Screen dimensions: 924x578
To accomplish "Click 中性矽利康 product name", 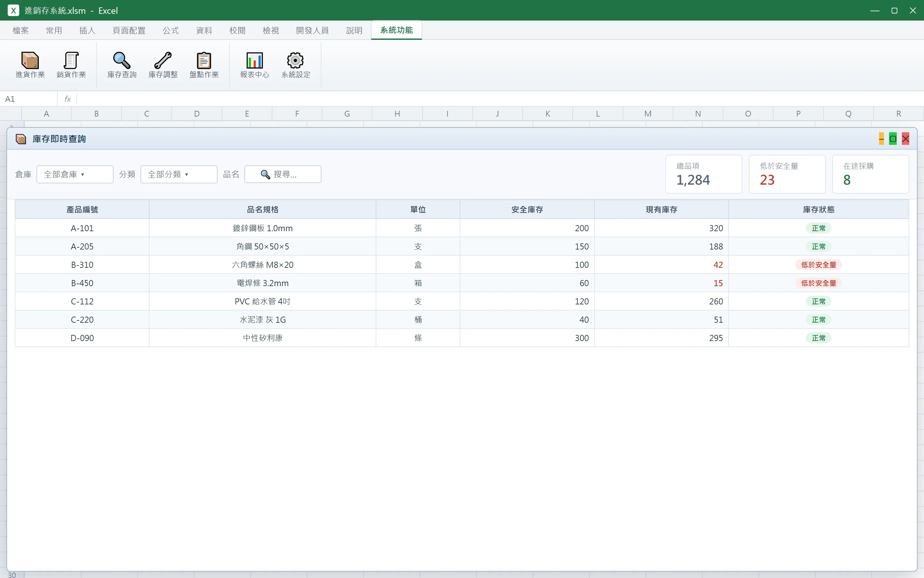I will (263, 338).
